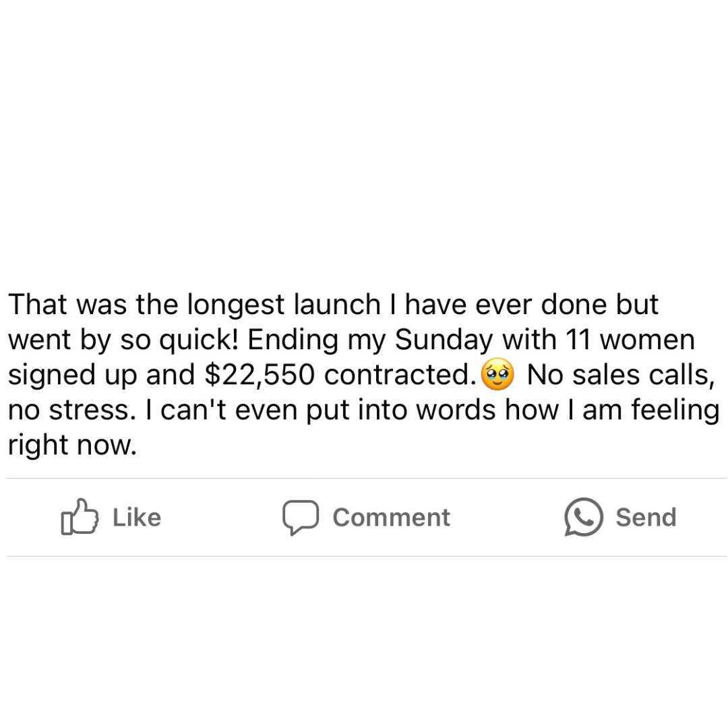Click the phrase "No sales calls,"
The height and width of the screenshot is (728, 728).
621,375
